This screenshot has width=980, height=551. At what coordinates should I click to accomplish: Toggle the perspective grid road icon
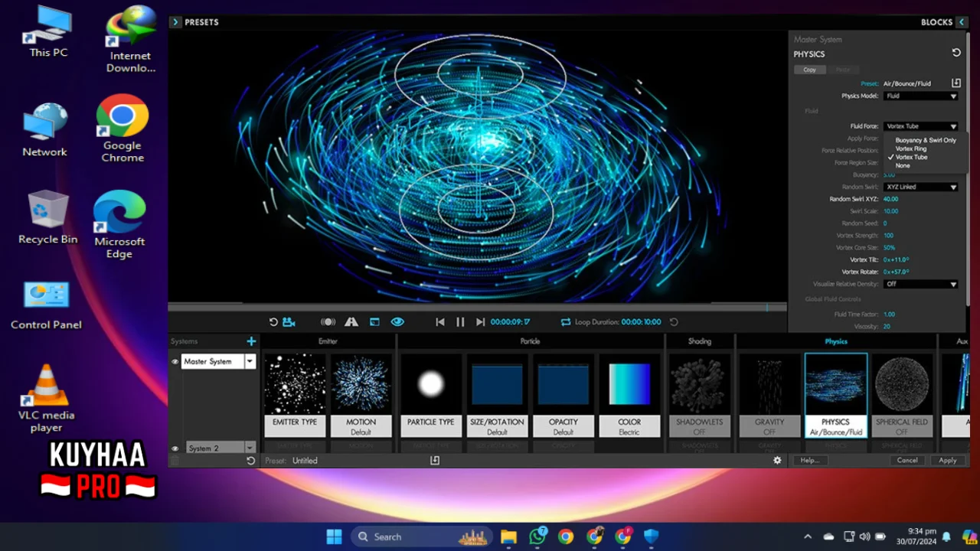pyautogui.click(x=351, y=322)
